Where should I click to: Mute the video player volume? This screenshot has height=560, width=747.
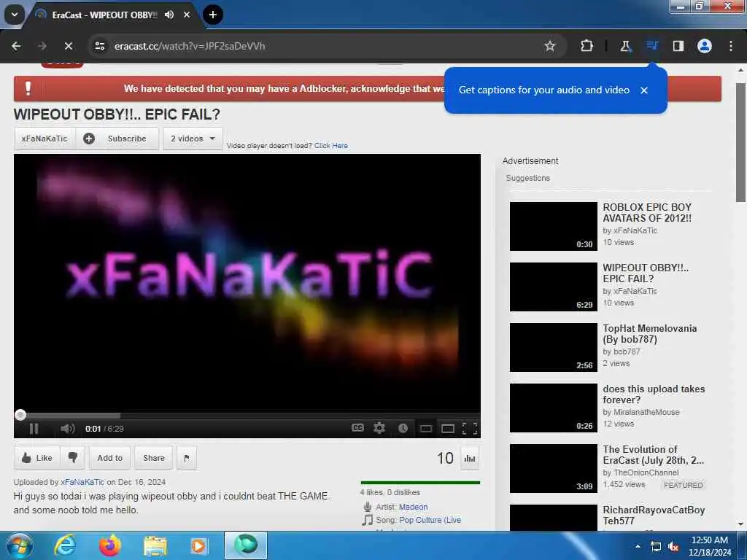tap(67, 429)
